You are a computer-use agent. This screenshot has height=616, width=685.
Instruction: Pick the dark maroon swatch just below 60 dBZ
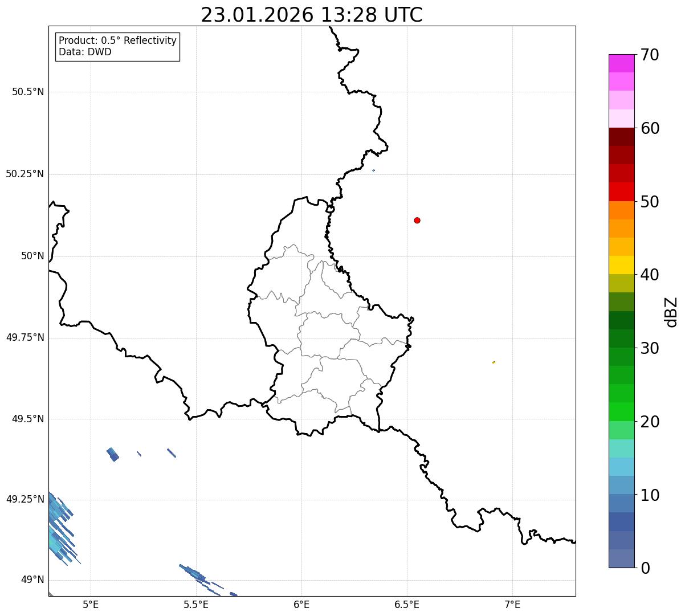click(x=621, y=137)
